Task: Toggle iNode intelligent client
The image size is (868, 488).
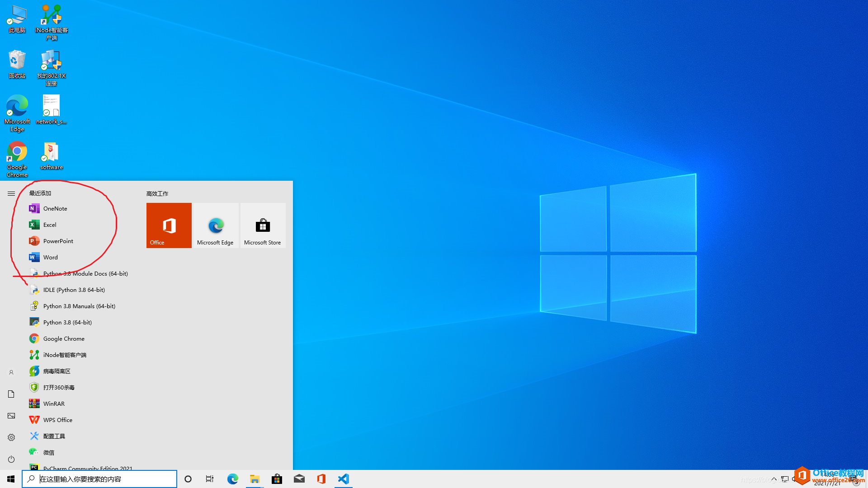Action: 64,355
